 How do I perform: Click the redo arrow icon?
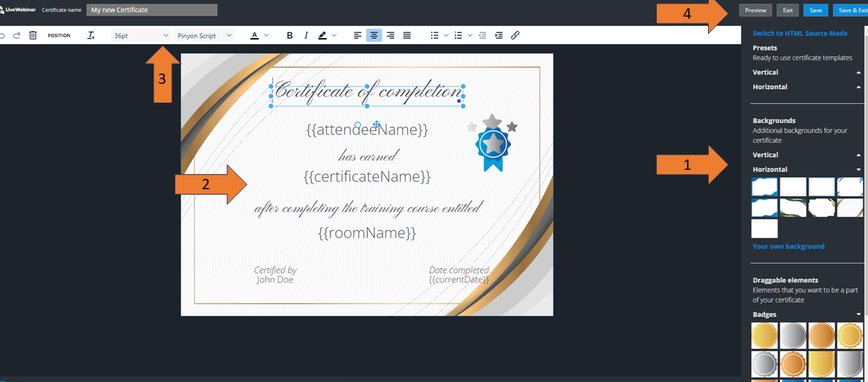pyautogui.click(x=17, y=35)
